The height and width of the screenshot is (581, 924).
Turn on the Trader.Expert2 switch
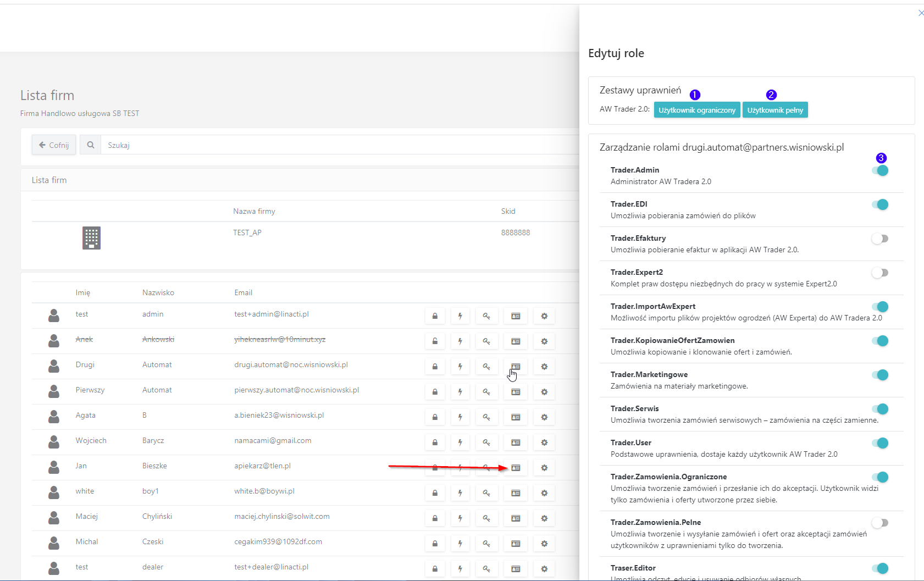coord(880,273)
